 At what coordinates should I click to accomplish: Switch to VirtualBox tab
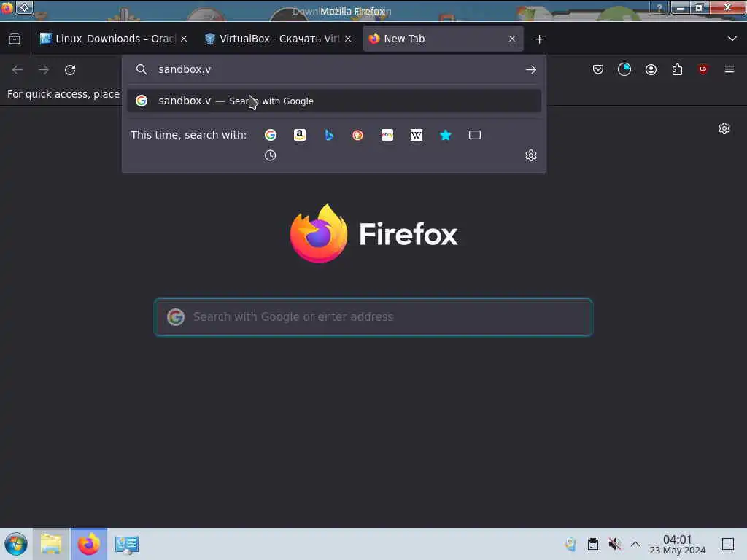click(x=279, y=39)
